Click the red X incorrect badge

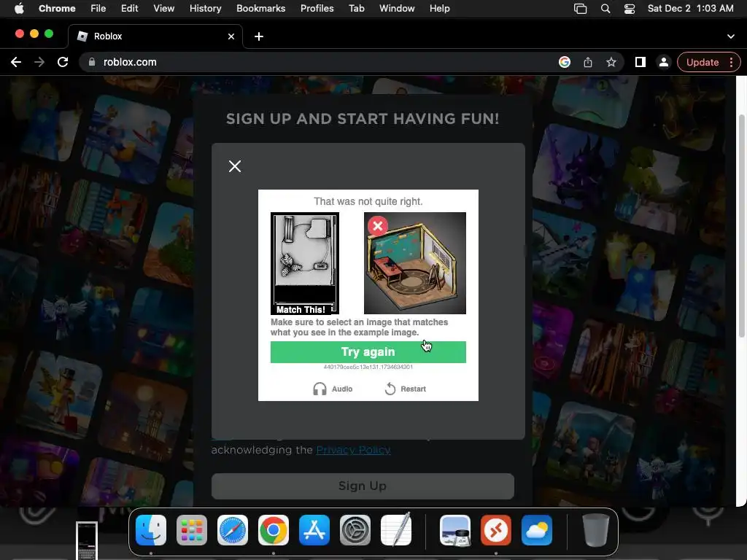point(378,226)
